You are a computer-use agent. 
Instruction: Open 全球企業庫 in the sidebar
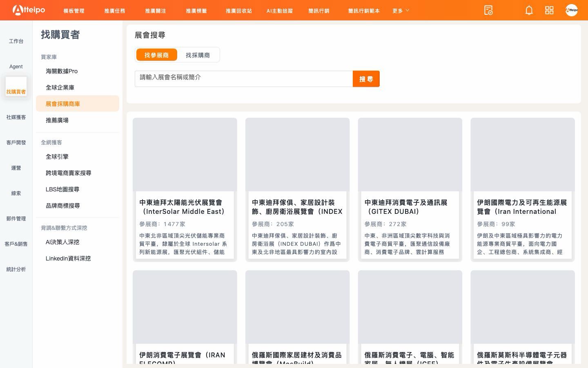[78, 88]
